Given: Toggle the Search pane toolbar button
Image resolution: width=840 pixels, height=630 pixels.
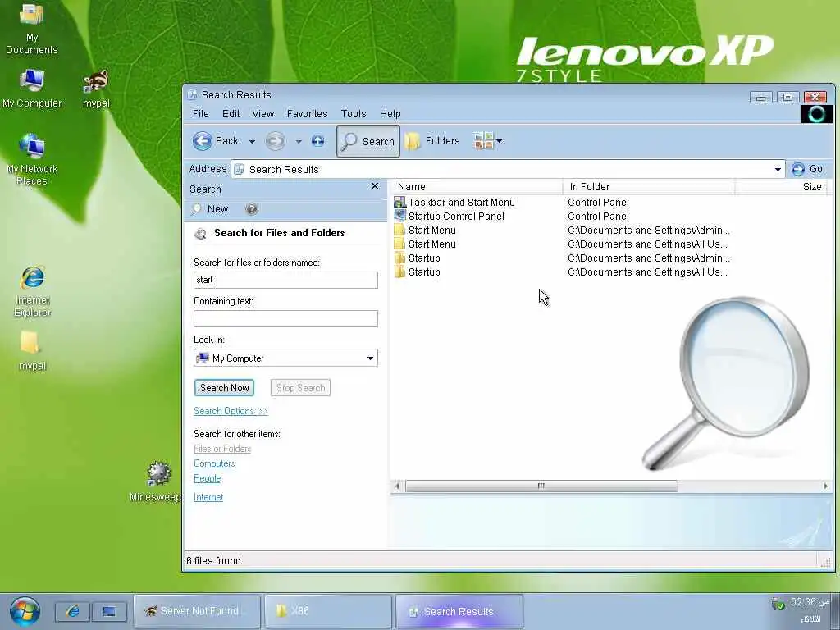Looking at the screenshot, I should [x=368, y=141].
